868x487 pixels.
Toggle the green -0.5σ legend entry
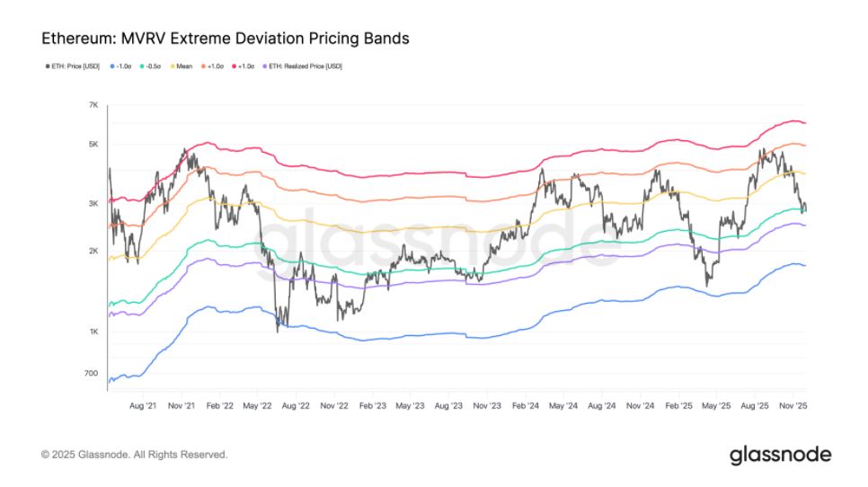(x=150, y=66)
